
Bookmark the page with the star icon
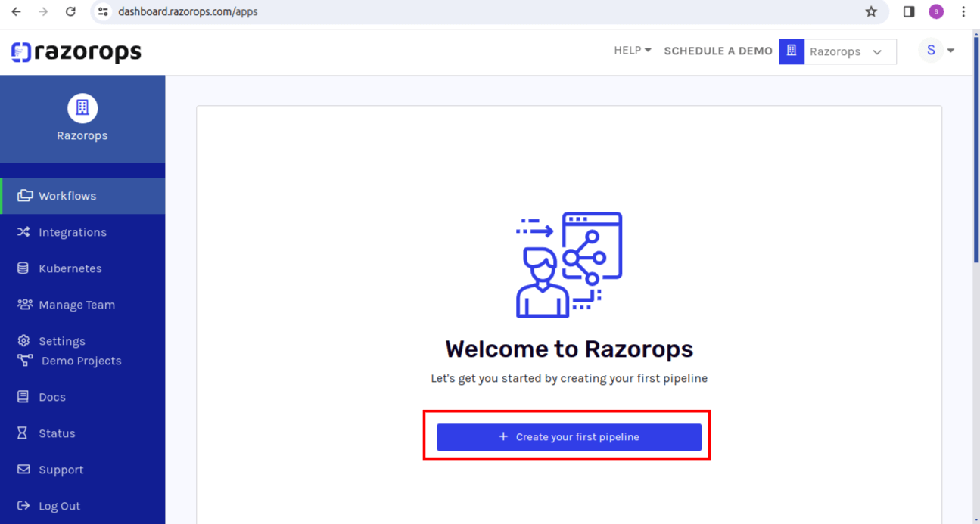872,12
